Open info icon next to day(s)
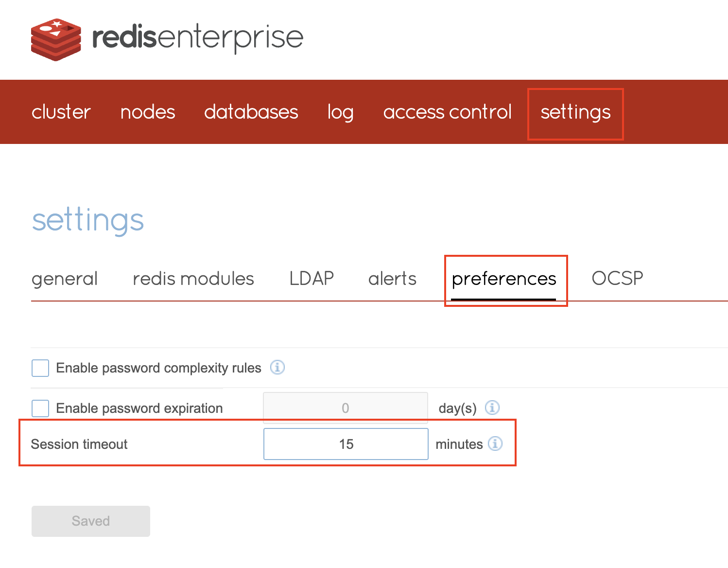This screenshot has height=568, width=728. [492, 408]
